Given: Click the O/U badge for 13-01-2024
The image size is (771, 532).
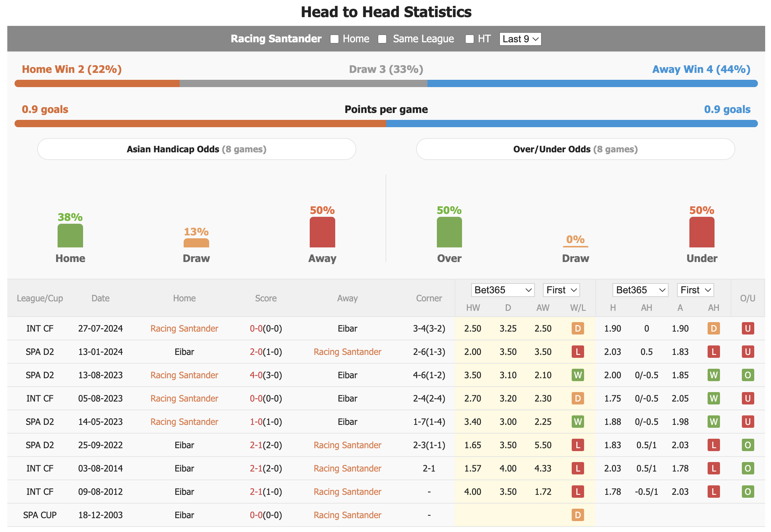Looking at the screenshot, I should pyautogui.click(x=748, y=352).
